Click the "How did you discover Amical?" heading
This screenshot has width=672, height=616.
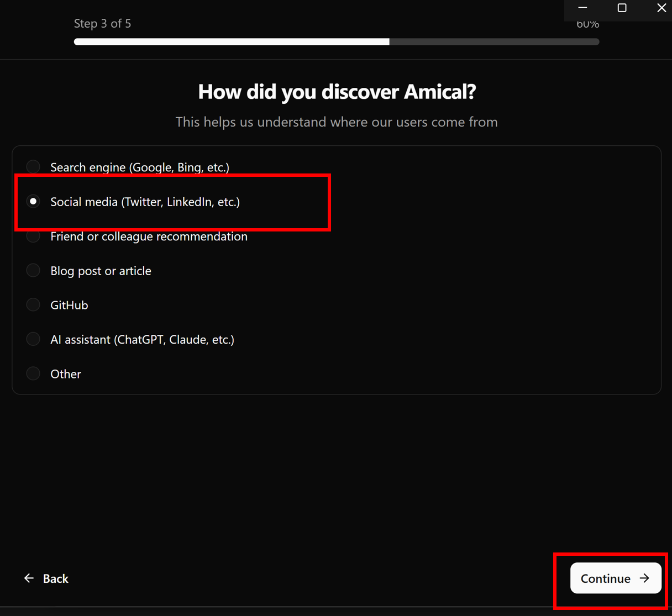(x=337, y=92)
